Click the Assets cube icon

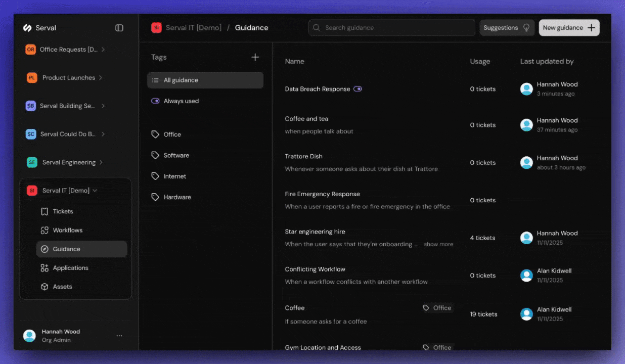(x=44, y=287)
